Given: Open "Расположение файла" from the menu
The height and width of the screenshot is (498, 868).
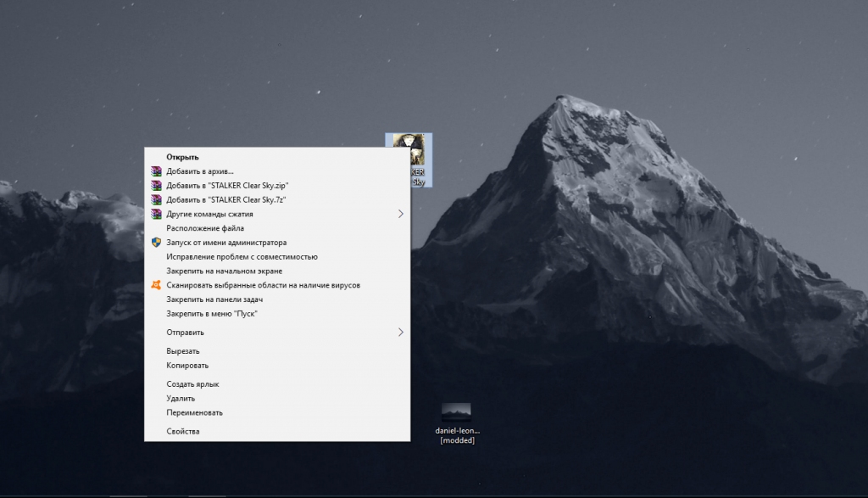Looking at the screenshot, I should (205, 228).
